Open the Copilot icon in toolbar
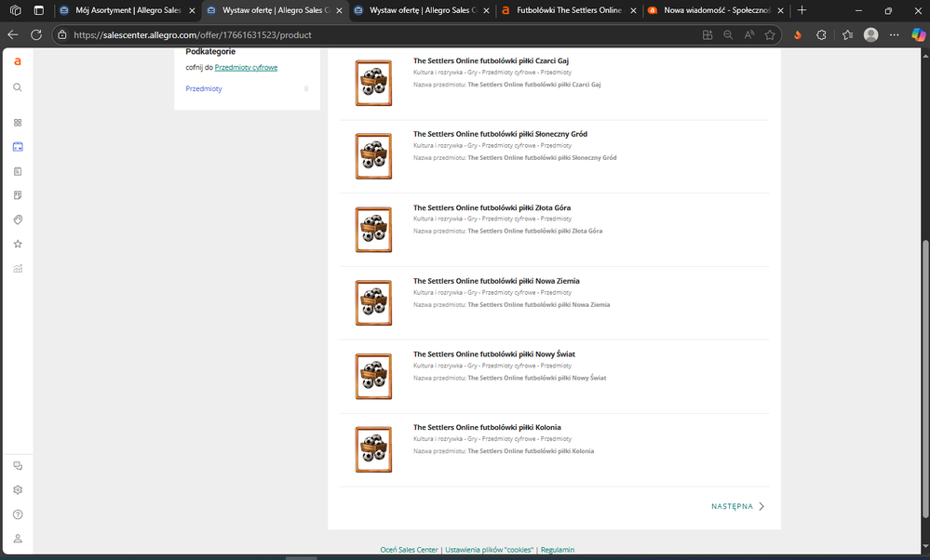 click(x=918, y=35)
